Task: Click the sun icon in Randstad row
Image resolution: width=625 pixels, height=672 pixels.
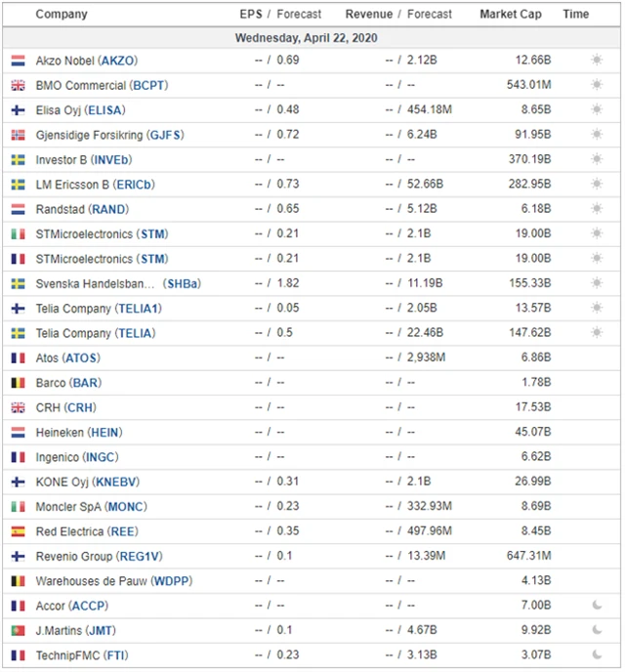Action: coord(596,209)
